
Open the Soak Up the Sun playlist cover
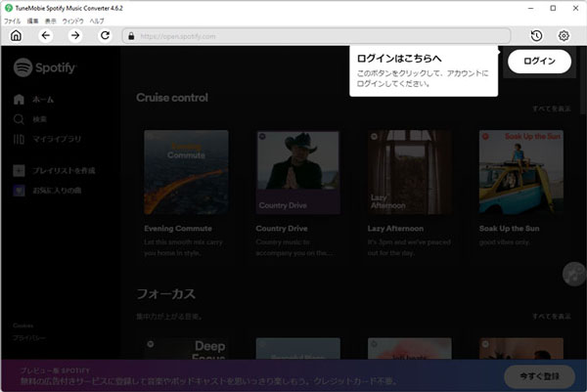(x=521, y=172)
